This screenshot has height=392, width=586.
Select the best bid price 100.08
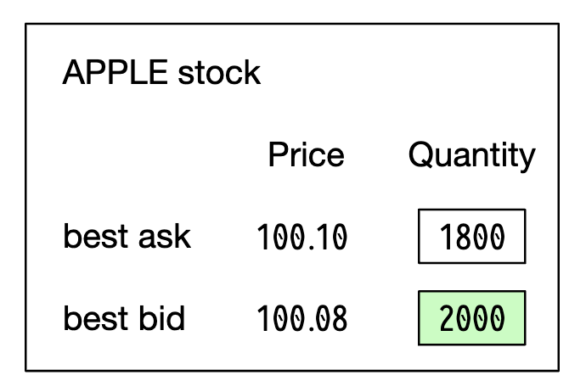(x=301, y=319)
